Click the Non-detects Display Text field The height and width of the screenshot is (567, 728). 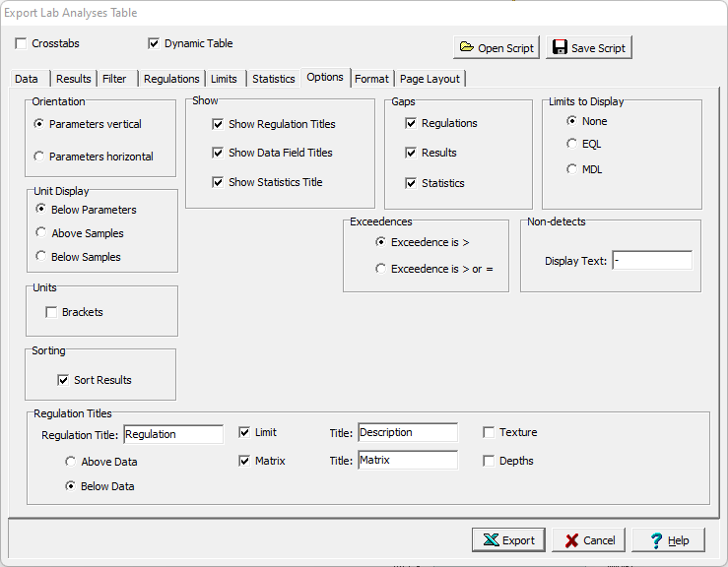tap(651, 261)
